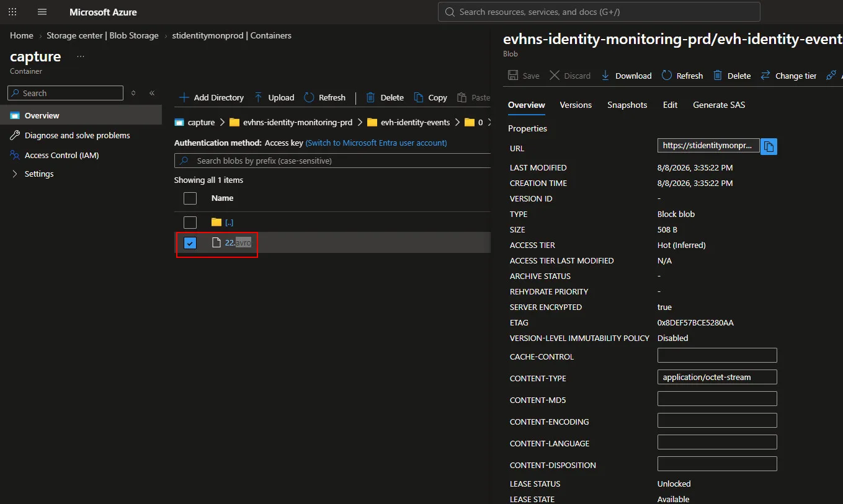Click the CONTENT-MD5 input field
Screen dimensions: 843x504
point(717,399)
